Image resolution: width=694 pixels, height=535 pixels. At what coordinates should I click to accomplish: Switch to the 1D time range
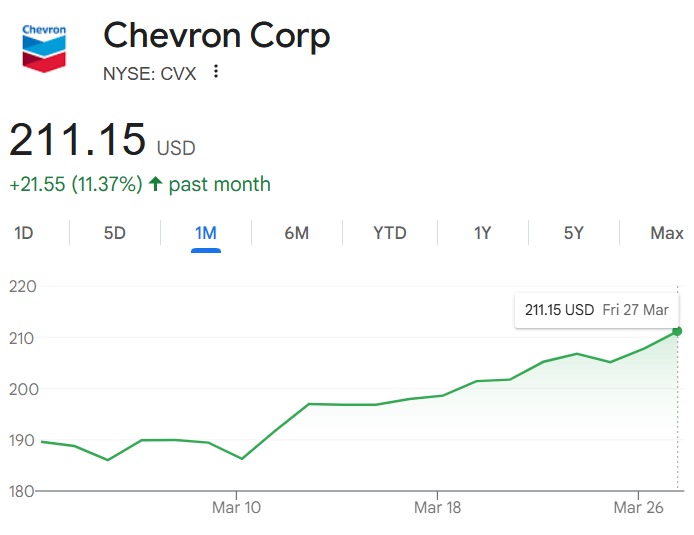(24, 233)
